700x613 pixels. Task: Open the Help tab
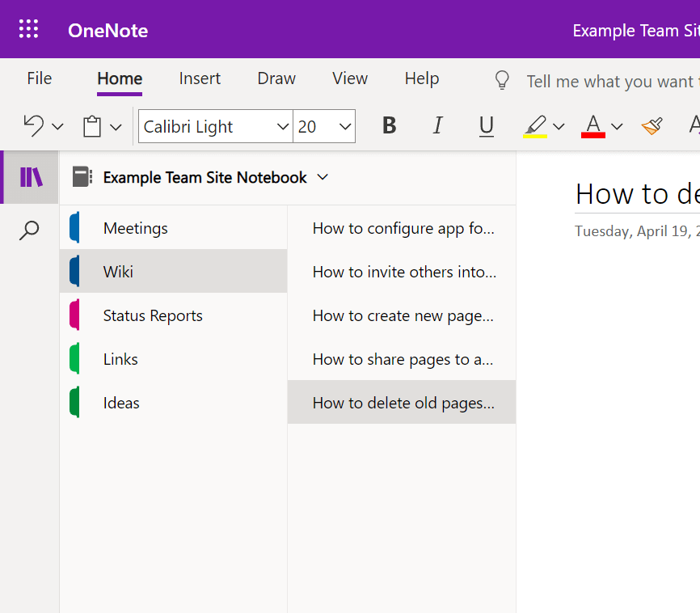[422, 78]
